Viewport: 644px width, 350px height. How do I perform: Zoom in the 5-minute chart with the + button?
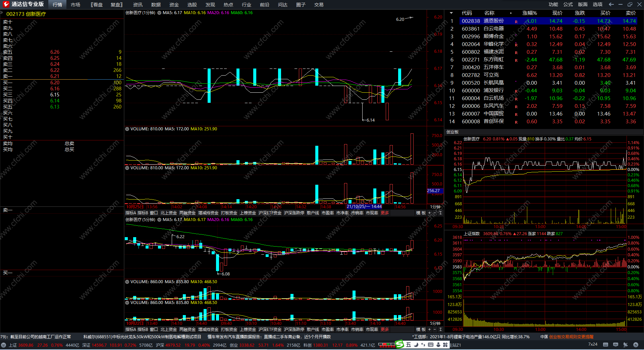pyautogui.click(x=429, y=330)
